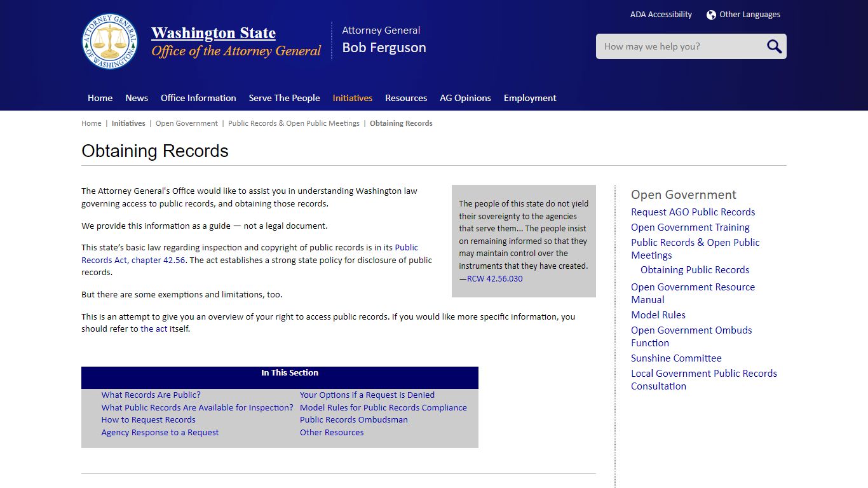Click the Attorney General of Washington seal logo
Image resolution: width=868 pixels, height=488 pixels.
coord(110,41)
